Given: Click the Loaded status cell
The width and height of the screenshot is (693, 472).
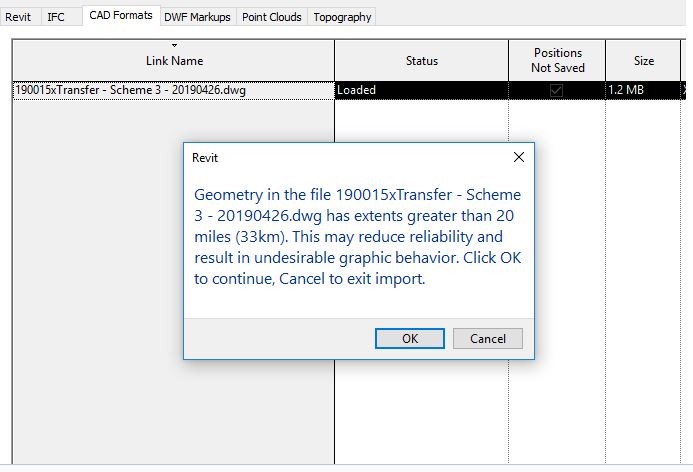Looking at the screenshot, I should 422,90.
